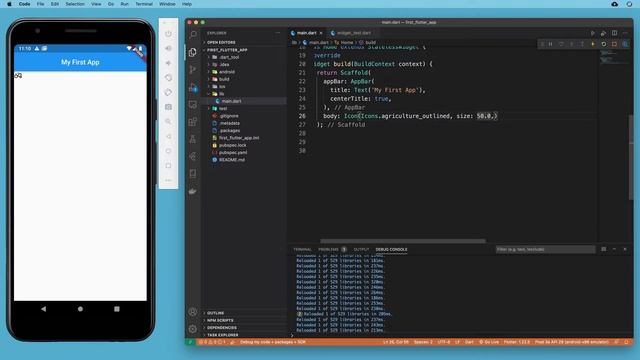Click the emulator rotate left button

coord(169,78)
